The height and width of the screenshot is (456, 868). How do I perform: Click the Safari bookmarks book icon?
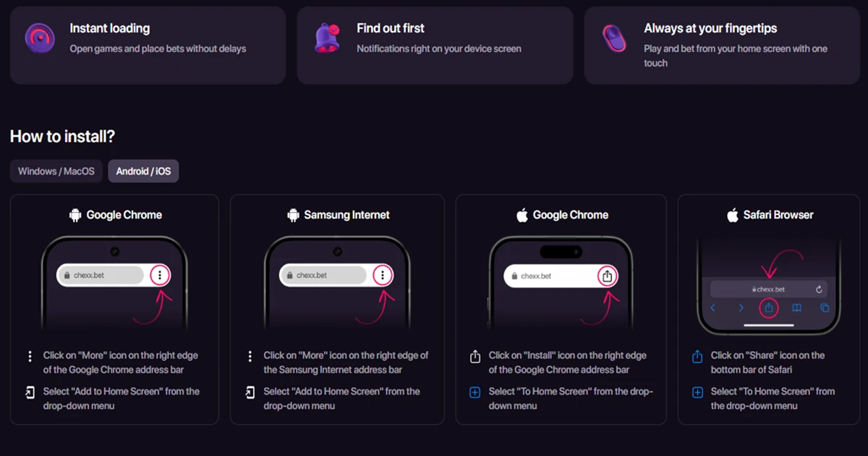[796, 308]
